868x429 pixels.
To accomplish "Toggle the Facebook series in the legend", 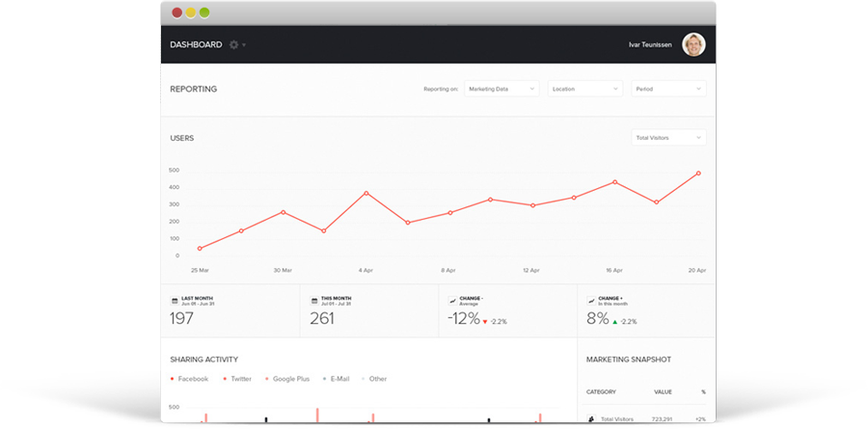I will [190, 379].
